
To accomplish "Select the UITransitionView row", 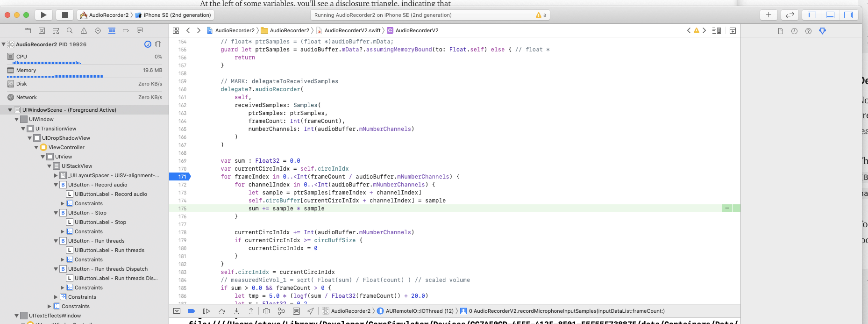I will click(85, 129).
